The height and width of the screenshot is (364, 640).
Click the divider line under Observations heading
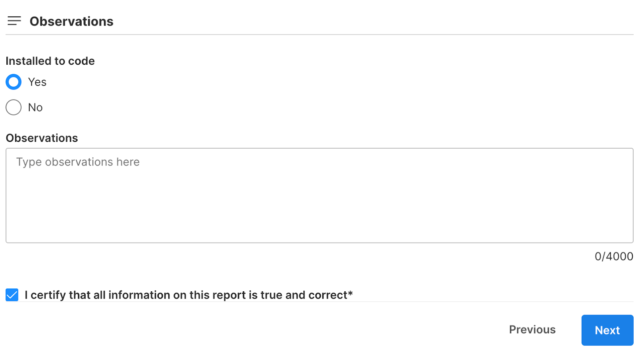coord(319,35)
